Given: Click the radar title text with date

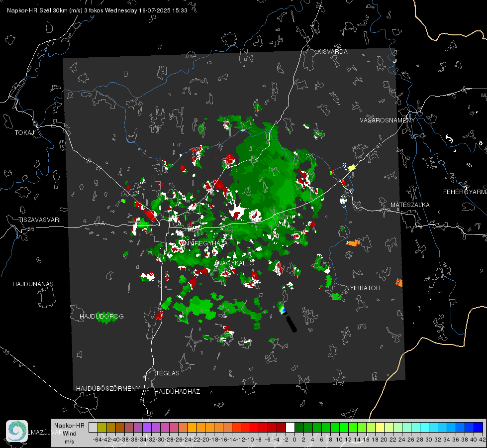Looking at the screenshot, I should [97, 10].
